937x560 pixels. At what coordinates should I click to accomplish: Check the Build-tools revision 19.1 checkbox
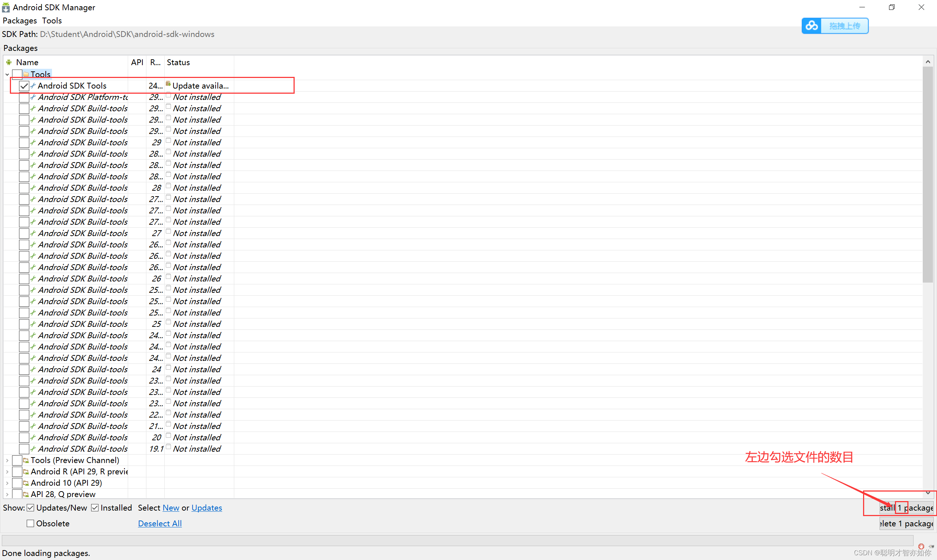click(24, 449)
